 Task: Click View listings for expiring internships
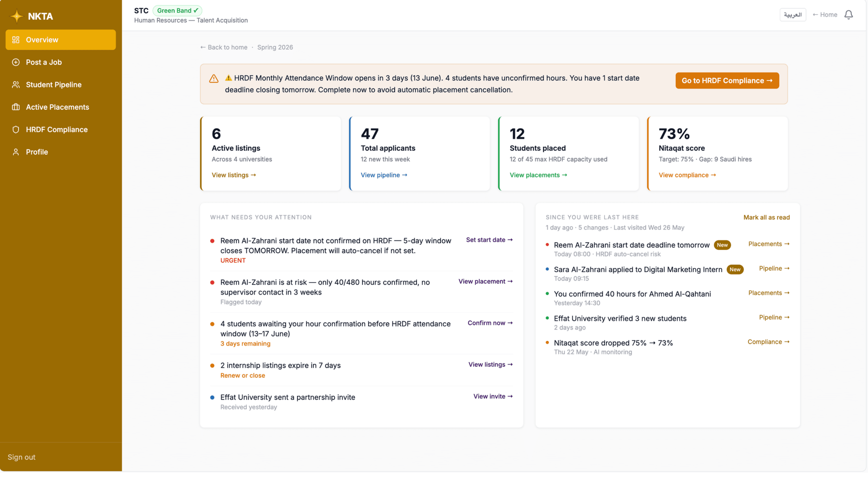(x=491, y=364)
